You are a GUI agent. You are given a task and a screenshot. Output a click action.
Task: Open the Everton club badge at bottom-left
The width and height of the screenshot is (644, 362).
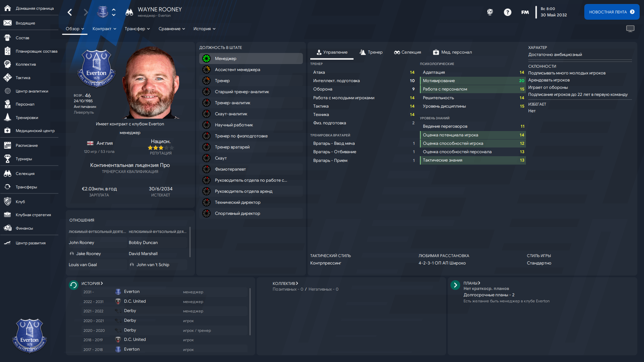[x=30, y=336]
